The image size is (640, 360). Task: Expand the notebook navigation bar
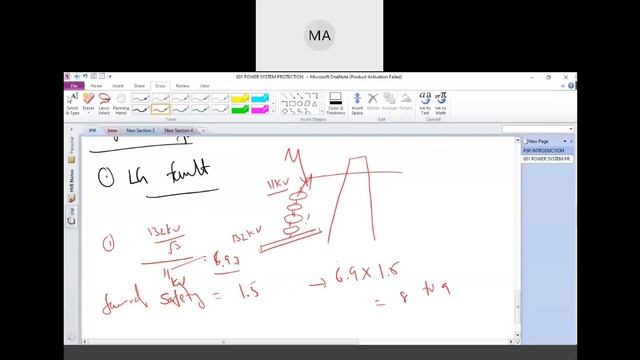(x=72, y=130)
